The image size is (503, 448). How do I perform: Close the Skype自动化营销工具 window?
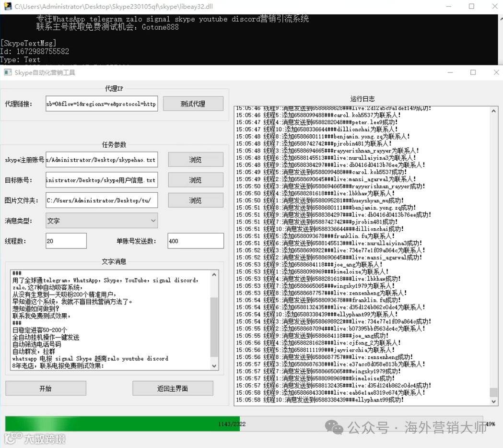tap(496, 72)
